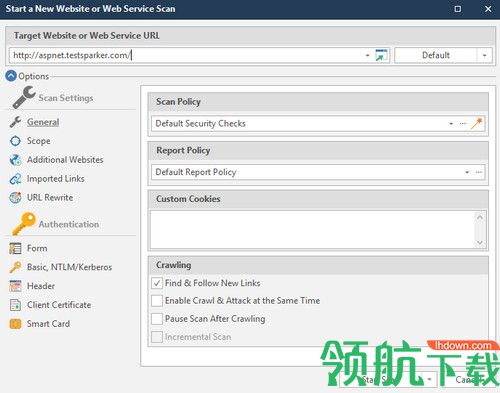Open Basic, NTLM/Kerberos settings
This screenshot has height=393, width=500.
click(x=69, y=267)
